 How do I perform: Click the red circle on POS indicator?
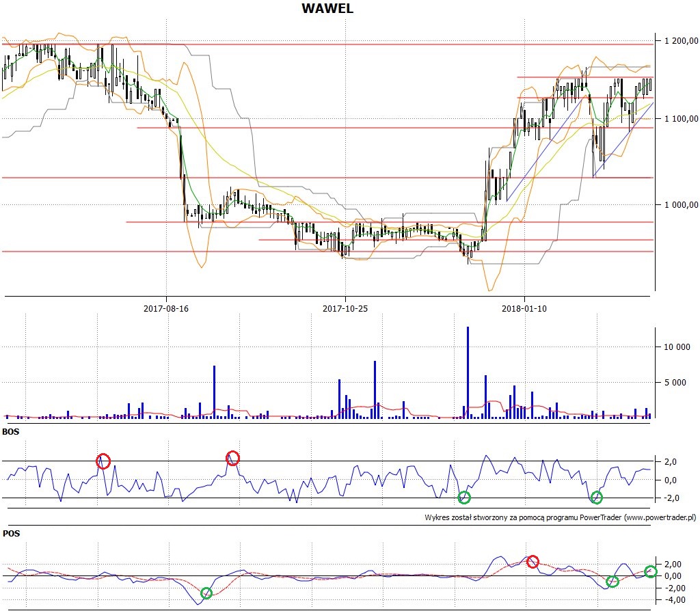tap(533, 562)
